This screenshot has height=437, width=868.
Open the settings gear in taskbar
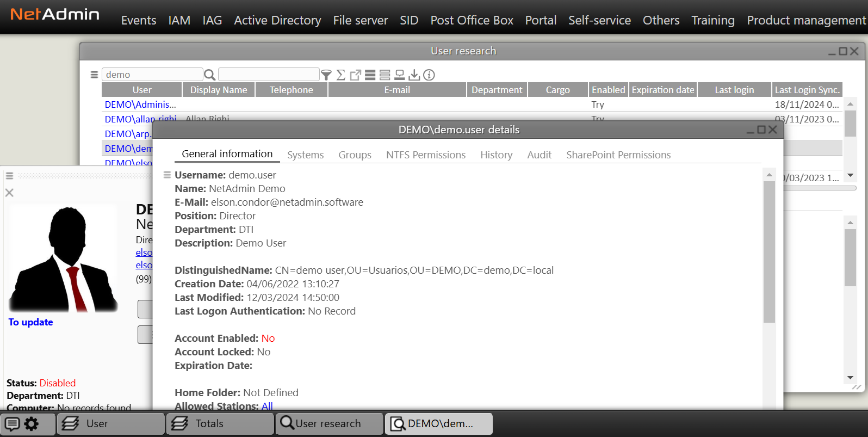(x=32, y=424)
